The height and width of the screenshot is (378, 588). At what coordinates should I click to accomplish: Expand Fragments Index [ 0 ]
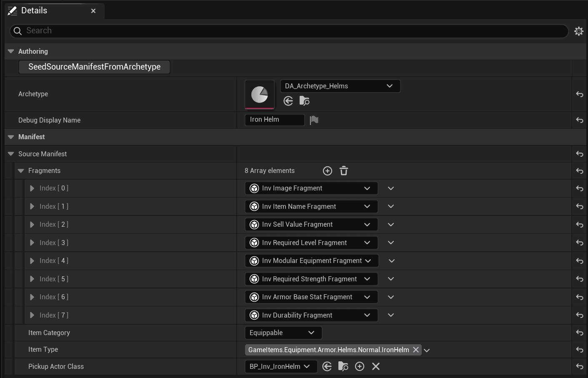click(32, 188)
